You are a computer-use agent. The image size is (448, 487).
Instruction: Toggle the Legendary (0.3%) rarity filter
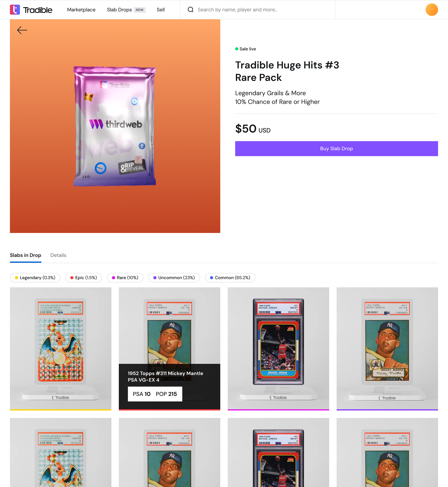35,277
